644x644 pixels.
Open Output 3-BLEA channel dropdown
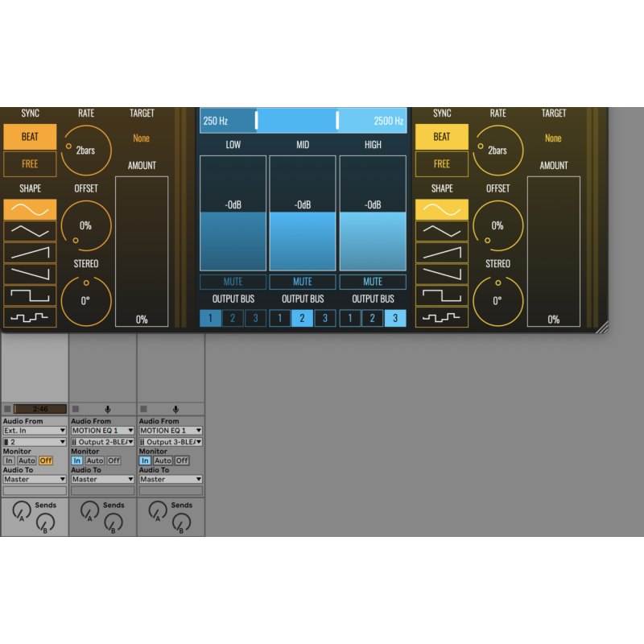pos(171,442)
